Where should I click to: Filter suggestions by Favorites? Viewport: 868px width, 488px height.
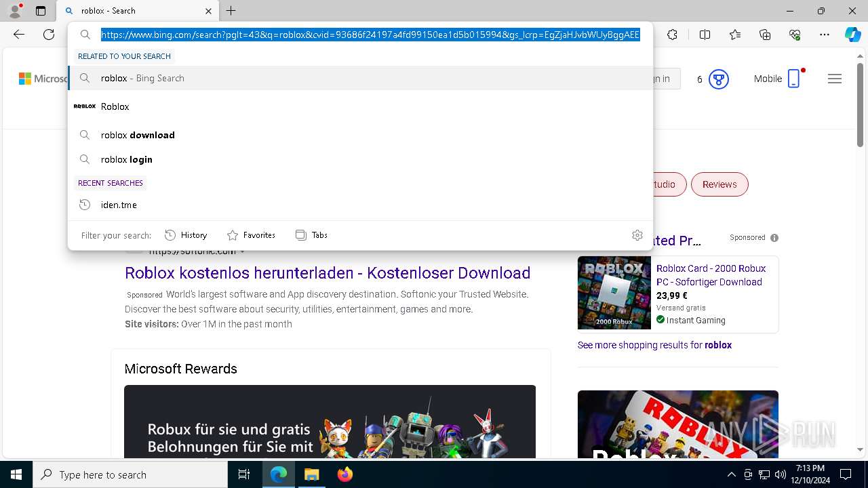point(251,235)
